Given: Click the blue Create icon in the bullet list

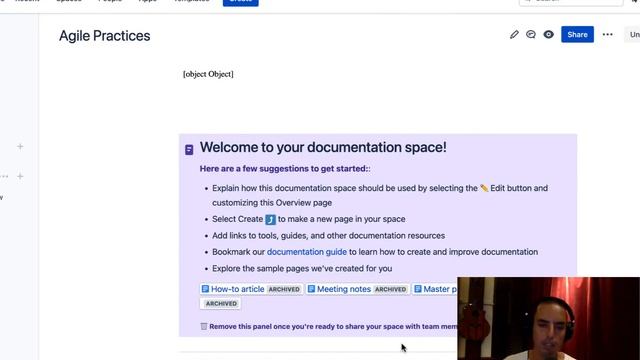Looking at the screenshot, I should click(x=271, y=220).
